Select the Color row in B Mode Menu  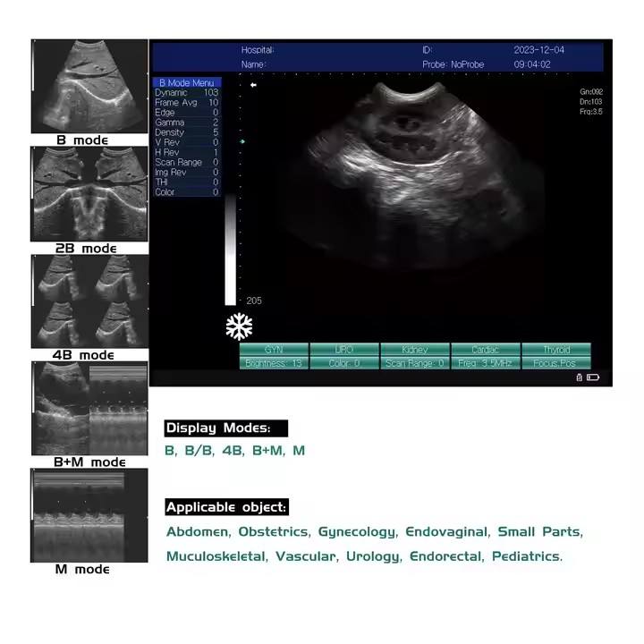coord(187,191)
